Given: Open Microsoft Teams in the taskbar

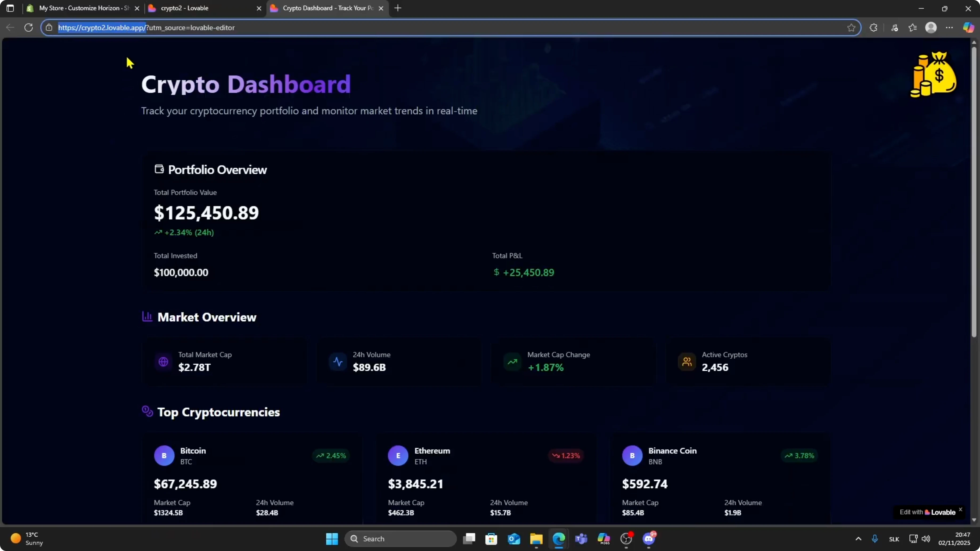Looking at the screenshot, I should click(581, 538).
